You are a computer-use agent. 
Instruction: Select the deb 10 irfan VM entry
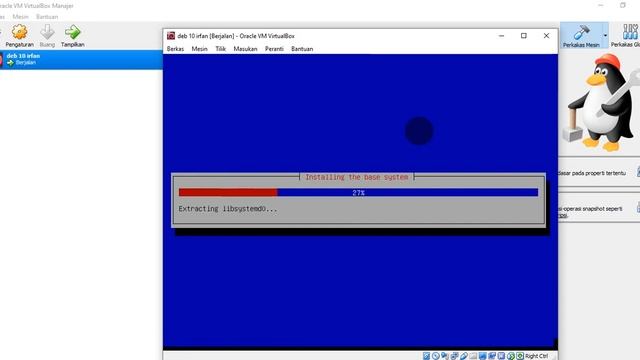coord(81,59)
